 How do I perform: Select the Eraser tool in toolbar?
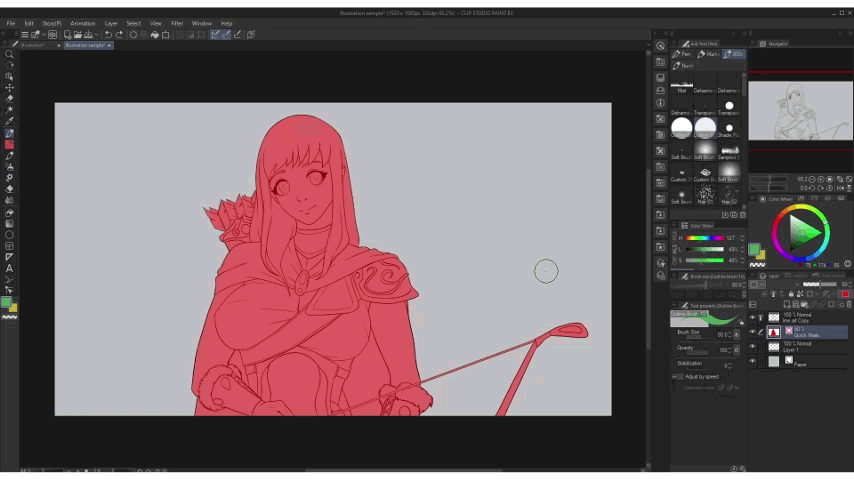[x=9, y=189]
